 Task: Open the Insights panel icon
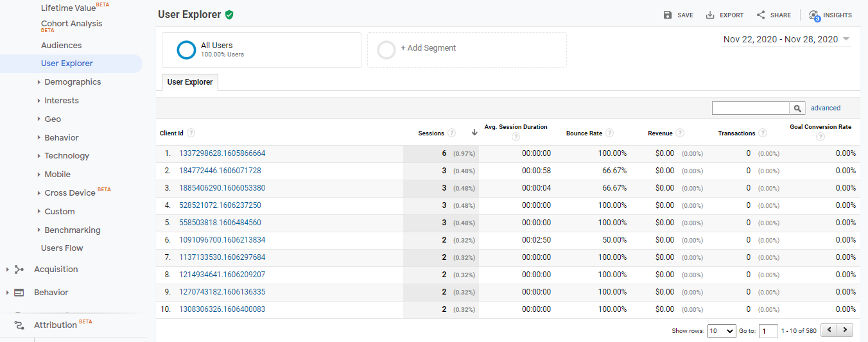pyautogui.click(x=814, y=15)
